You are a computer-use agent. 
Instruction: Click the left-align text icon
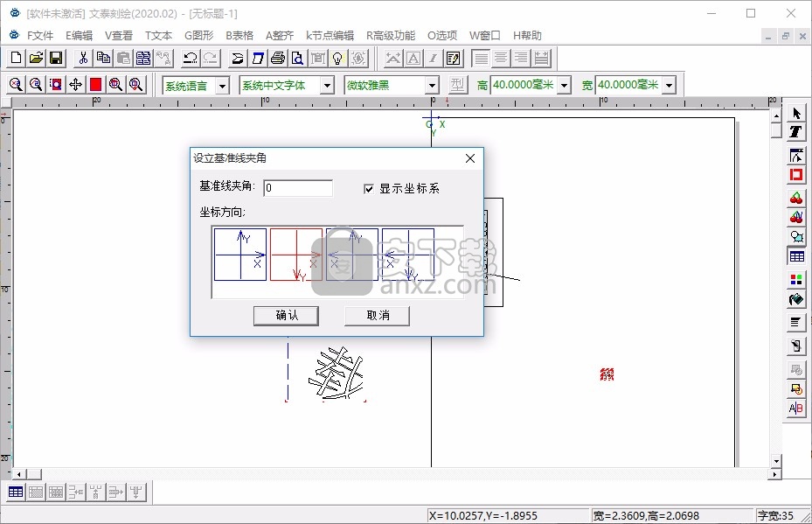pyautogui.click(x=481, y=58)
